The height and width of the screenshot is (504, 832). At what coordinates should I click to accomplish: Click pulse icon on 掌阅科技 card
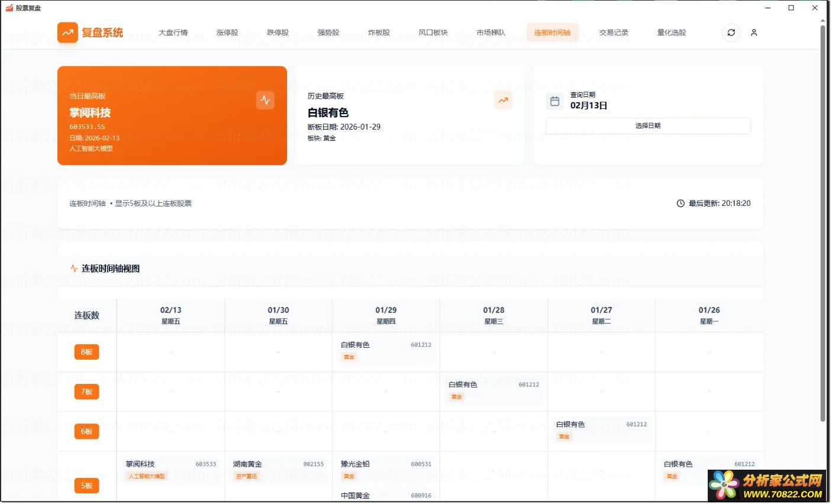click(x=265, y=100)
